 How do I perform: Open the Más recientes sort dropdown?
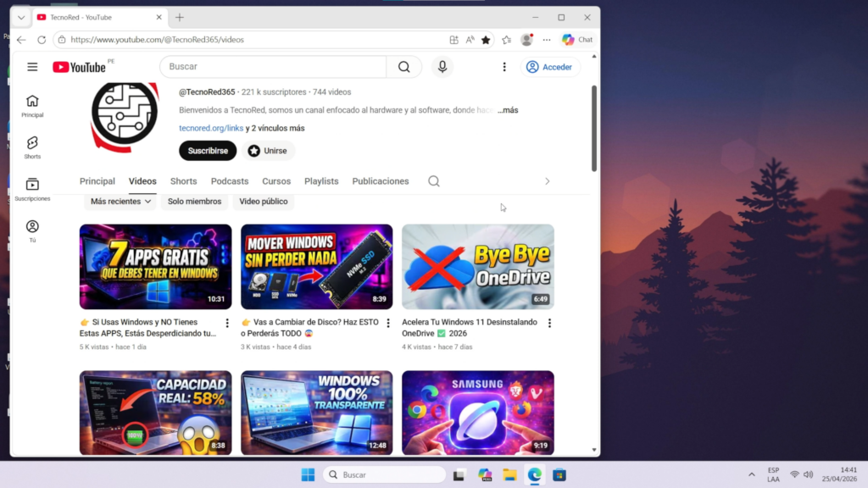tap(119, 202)
